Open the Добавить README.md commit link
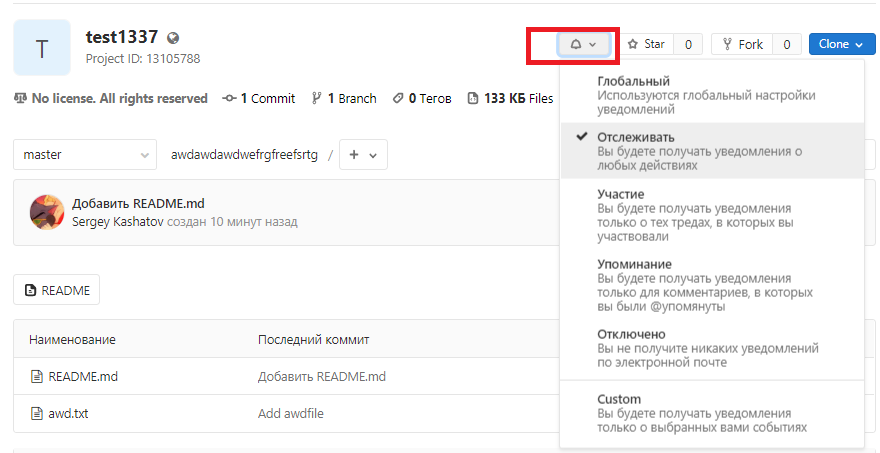Image resolution: width=880 pixels, height=453 pixels. 138,203
